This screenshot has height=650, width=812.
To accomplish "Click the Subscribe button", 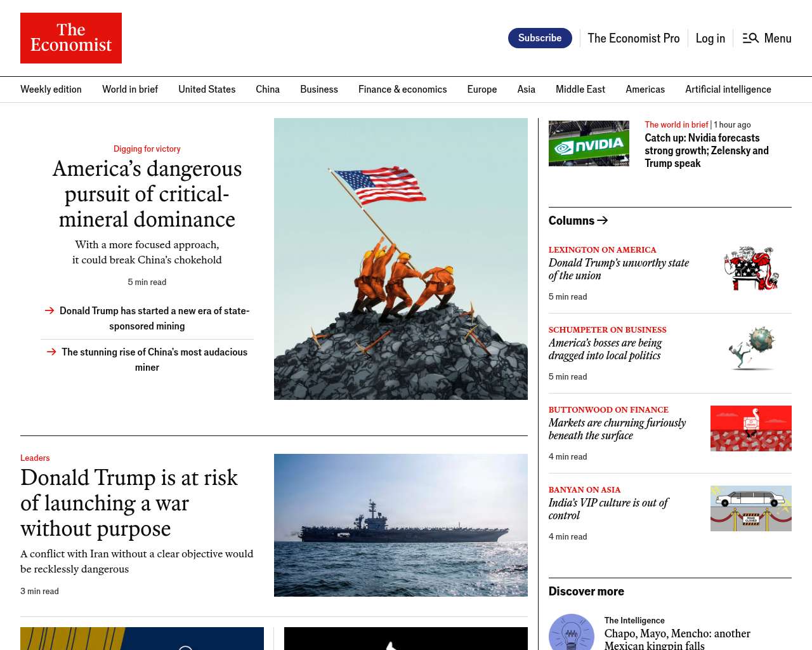I will (540, 38).
